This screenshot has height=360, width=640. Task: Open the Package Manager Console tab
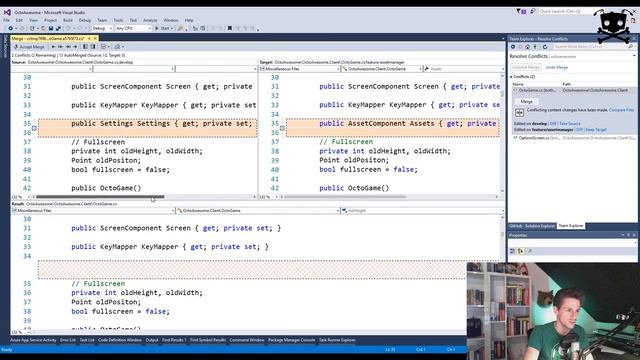(291, 340)
